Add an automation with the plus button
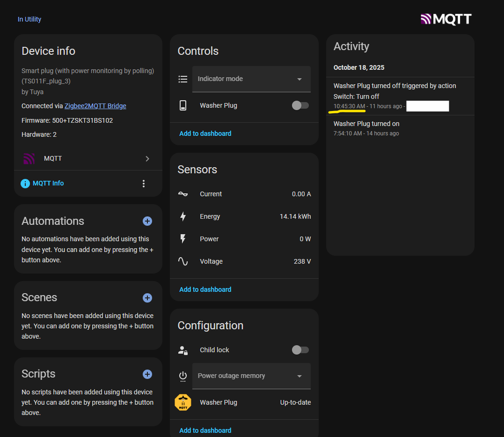 click(147, 221)
